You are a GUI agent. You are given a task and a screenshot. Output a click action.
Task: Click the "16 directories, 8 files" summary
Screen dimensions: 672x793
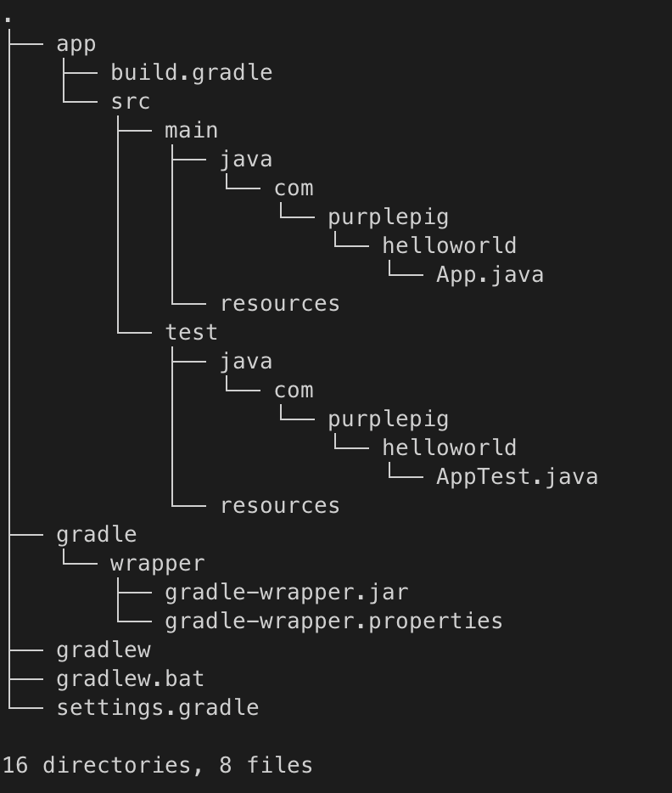[158, 765]
